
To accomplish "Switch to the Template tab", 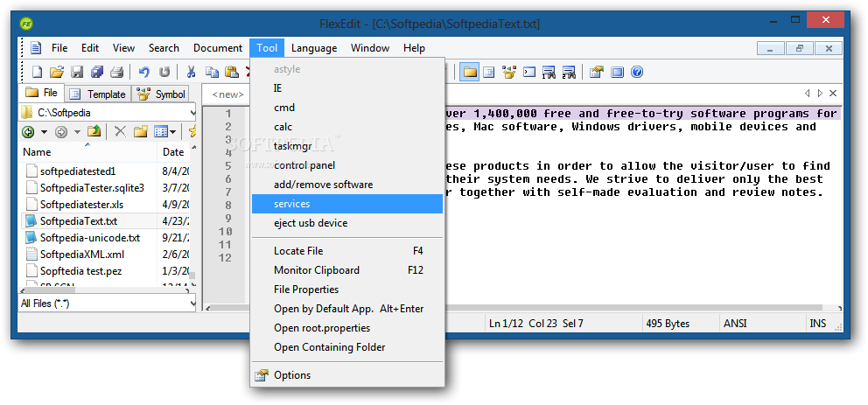I will point(99,94).
